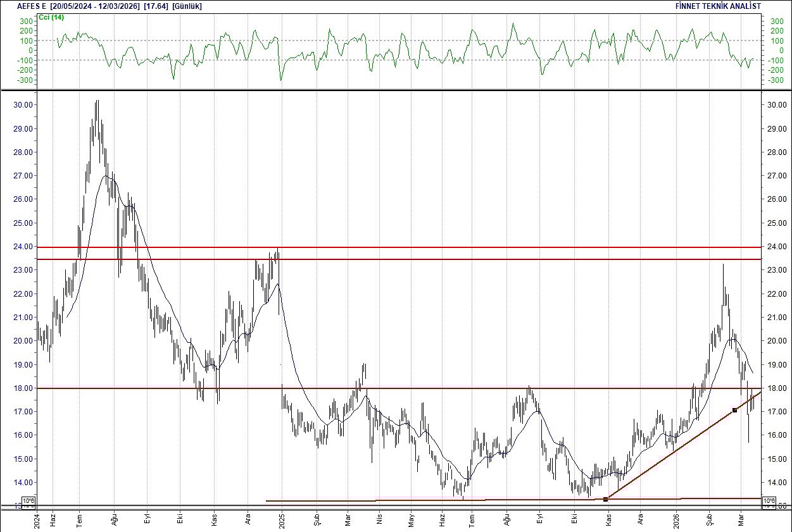
Task: Click the right 10^6 volume scale box
Action: pos(769,502)
